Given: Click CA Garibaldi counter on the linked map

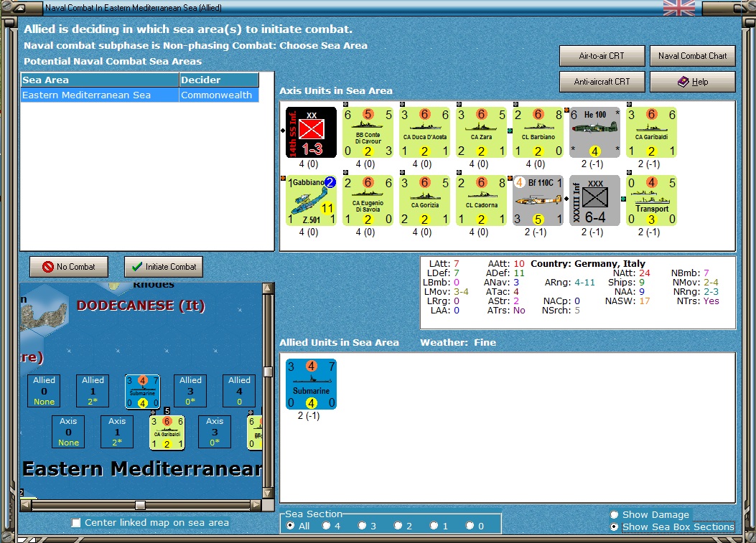Looking at the screenshot, I should [x=167, y=433].
